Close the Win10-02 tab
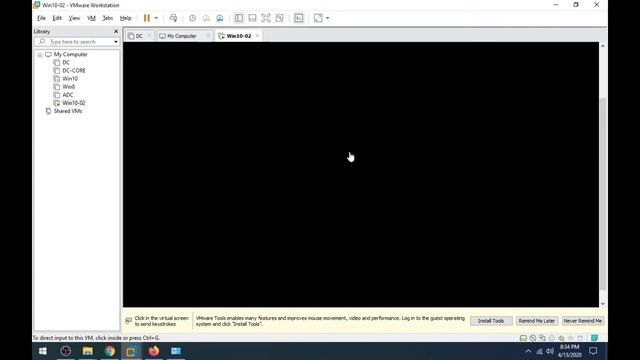 tap(258, 36)
